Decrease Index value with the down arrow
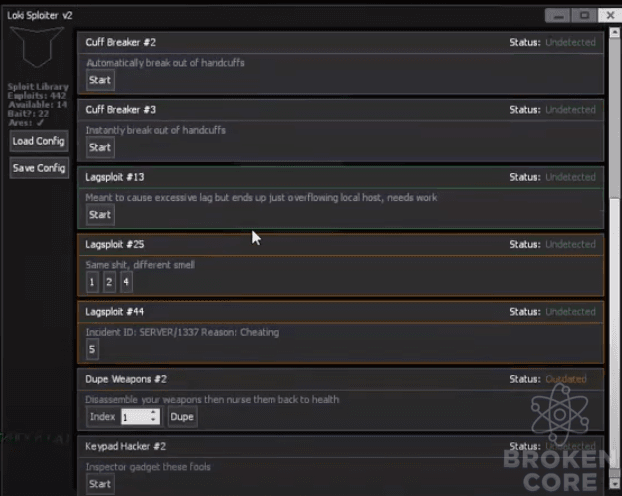Viewport: 622px width, 496px height. (x=153, y=420)
